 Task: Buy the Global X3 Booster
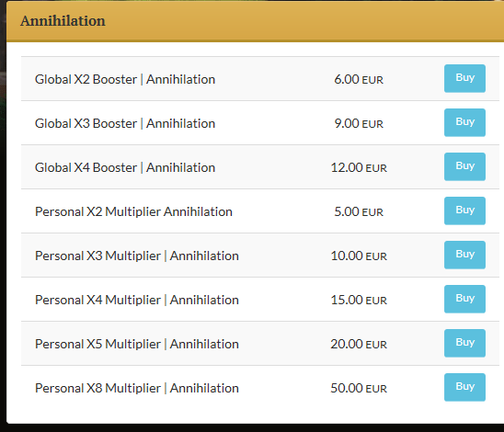pos(464,122)
